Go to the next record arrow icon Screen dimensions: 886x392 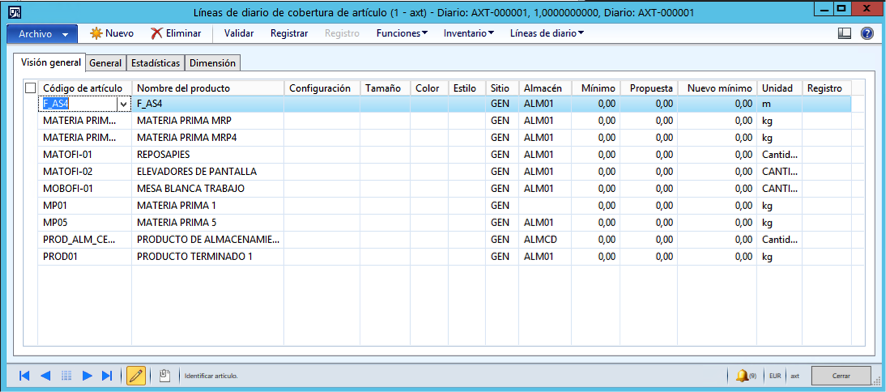pyautogui.click(x=86, y=376)
